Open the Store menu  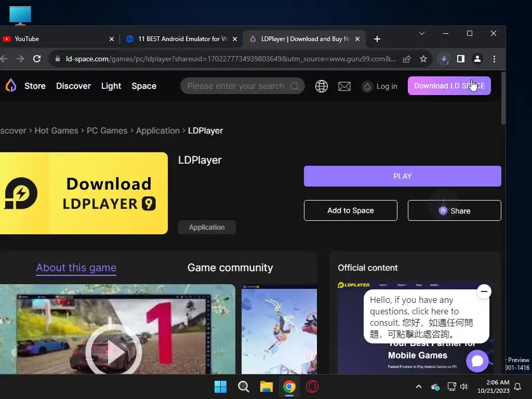(x=35, y=86)
